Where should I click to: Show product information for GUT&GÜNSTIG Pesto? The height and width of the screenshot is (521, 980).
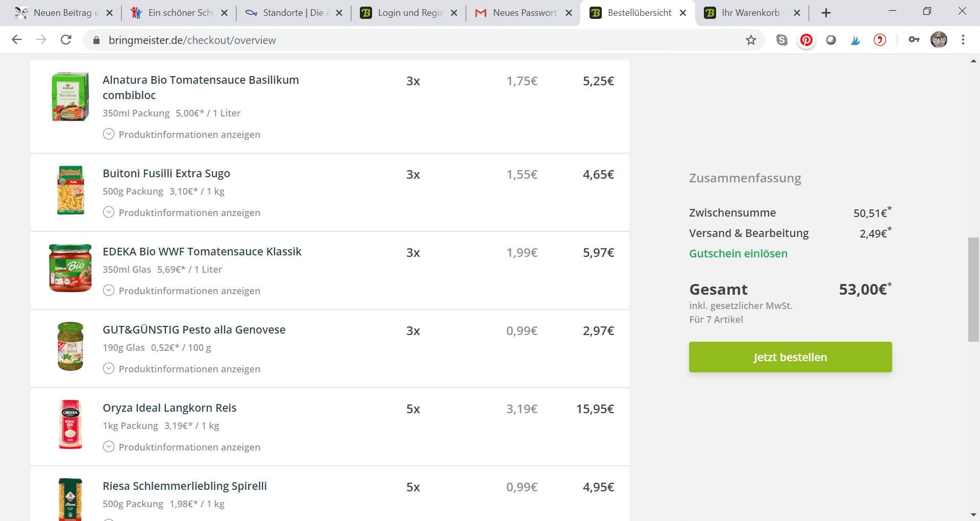coord(182,369)
